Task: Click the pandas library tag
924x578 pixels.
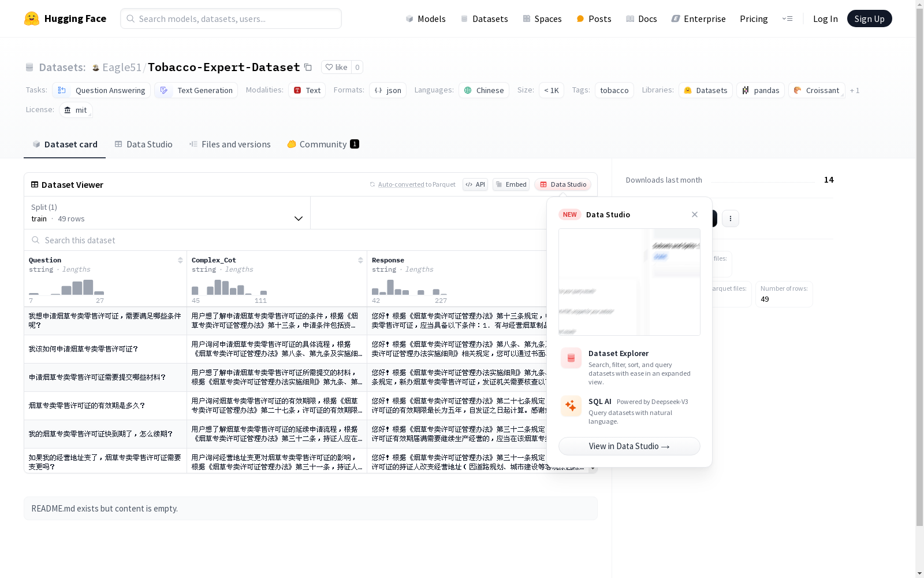Action: 761,90
